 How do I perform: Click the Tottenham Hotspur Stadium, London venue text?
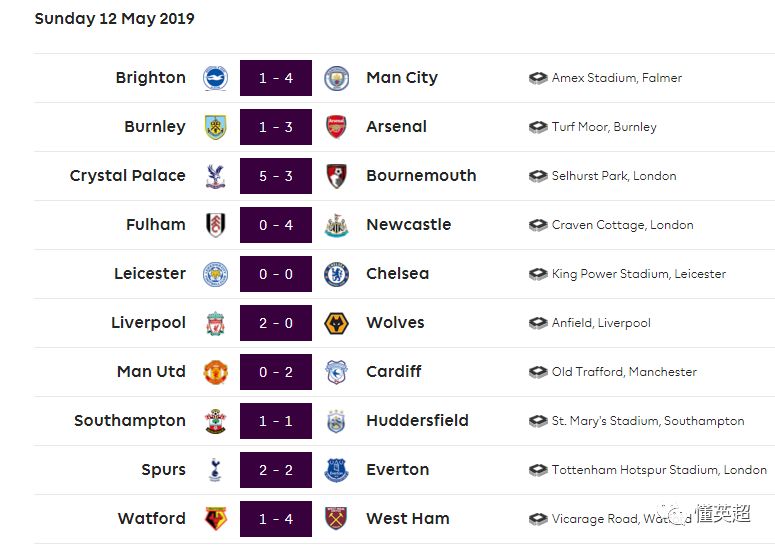tap(659, 470)
